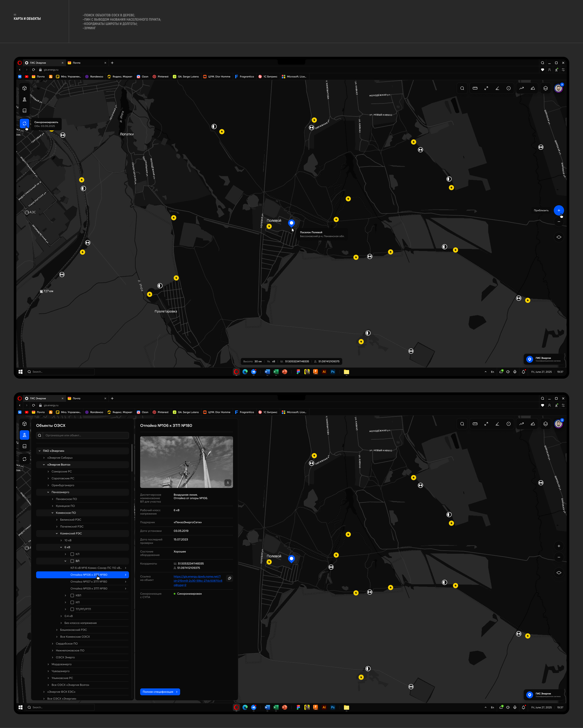Expand the 10 кВ voltage group
This screenshot has height=728, width=583.
click(x=61, y=540)
